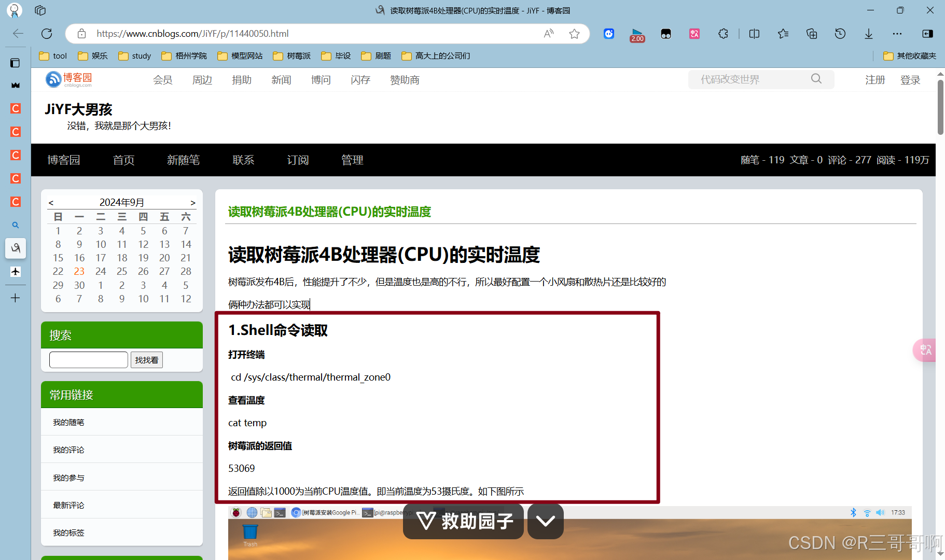
Task: Open 新随笔 in the blog nav bar
Action: click(184, 160)
